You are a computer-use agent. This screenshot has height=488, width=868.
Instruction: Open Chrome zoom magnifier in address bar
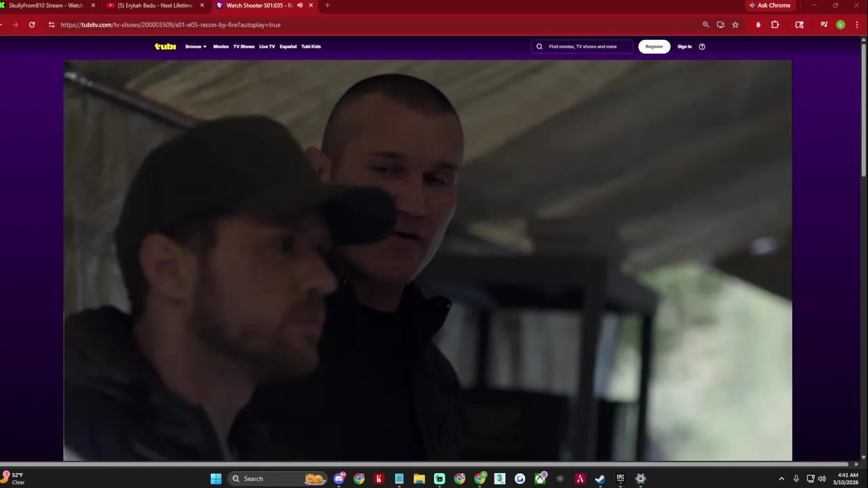(x=706, y=24)
